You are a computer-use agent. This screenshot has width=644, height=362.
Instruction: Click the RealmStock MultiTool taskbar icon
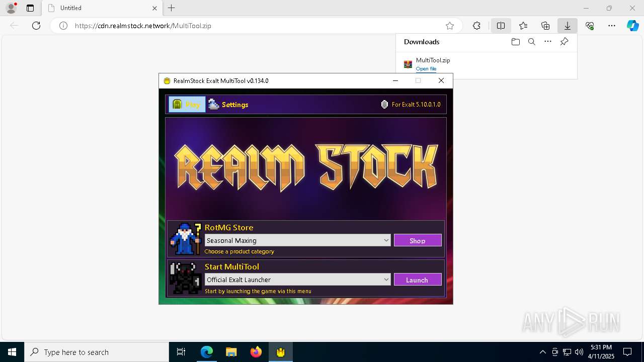click(x=280, y=352)
